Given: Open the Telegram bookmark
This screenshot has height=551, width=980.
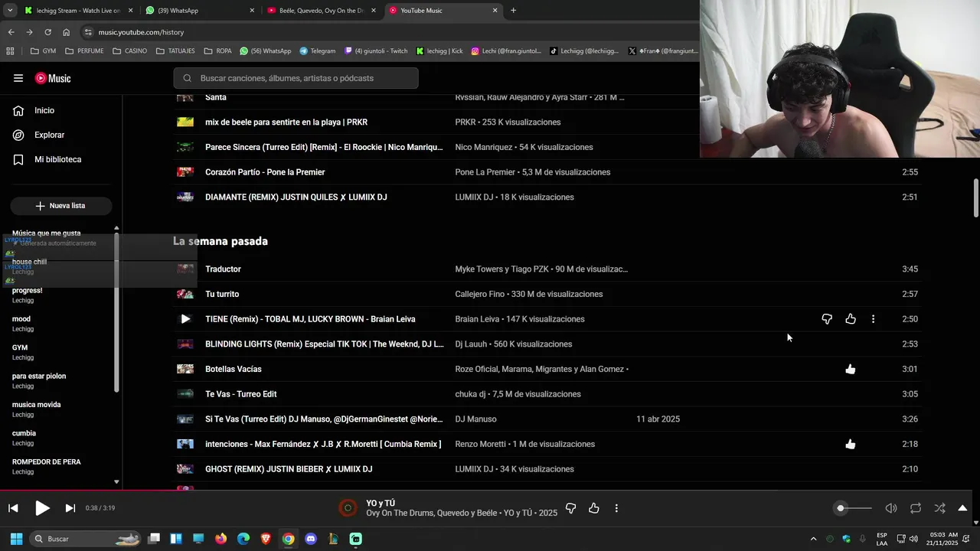Looking at the screenshot, I should pos(317,51).
